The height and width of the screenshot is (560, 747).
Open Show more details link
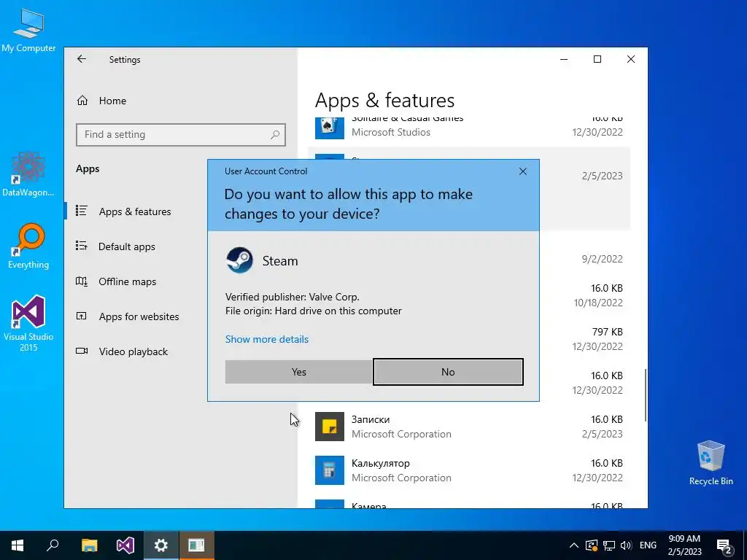pyautogui.click(x=267, y=339)
